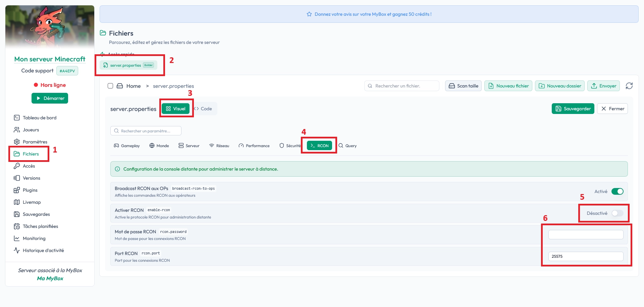This screenshot has width=644, height=307.
Task: Go to Monitoring in the sidebar
Action: (x=34, y=238)
